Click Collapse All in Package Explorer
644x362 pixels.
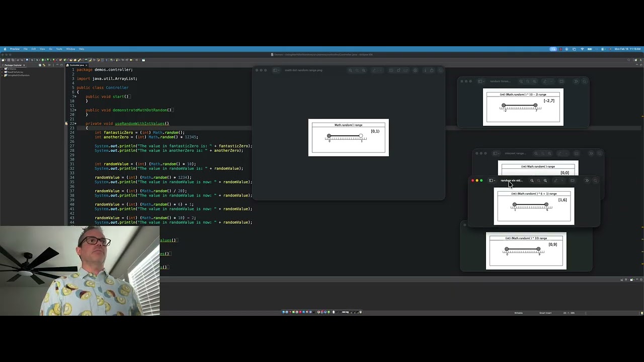(40, 65)
